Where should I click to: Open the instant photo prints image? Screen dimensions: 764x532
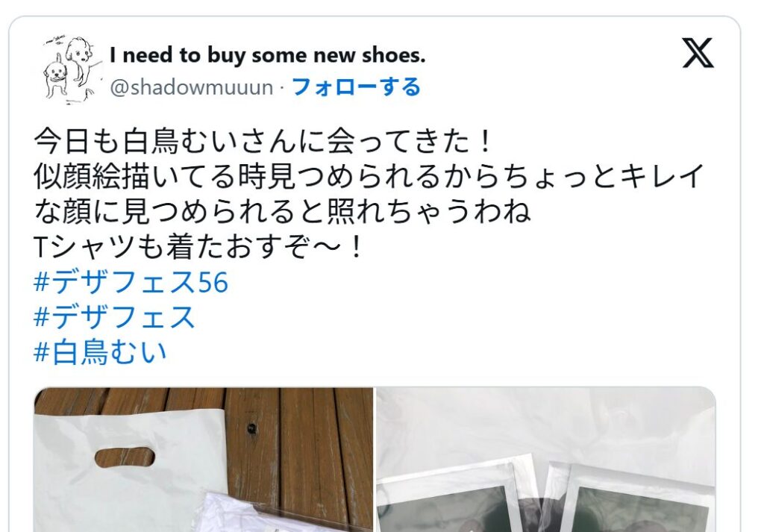(x=545, y=460)
